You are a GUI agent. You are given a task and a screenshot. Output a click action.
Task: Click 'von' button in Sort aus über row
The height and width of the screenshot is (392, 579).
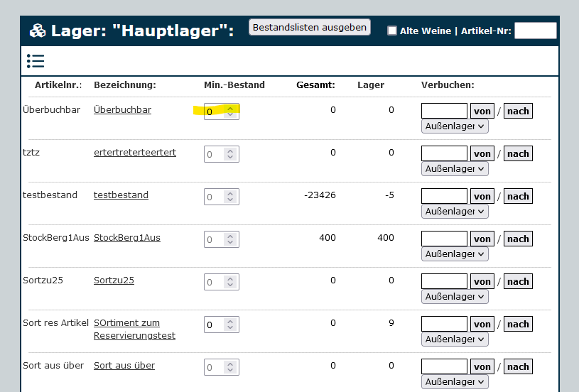click(x=482, y=367)
